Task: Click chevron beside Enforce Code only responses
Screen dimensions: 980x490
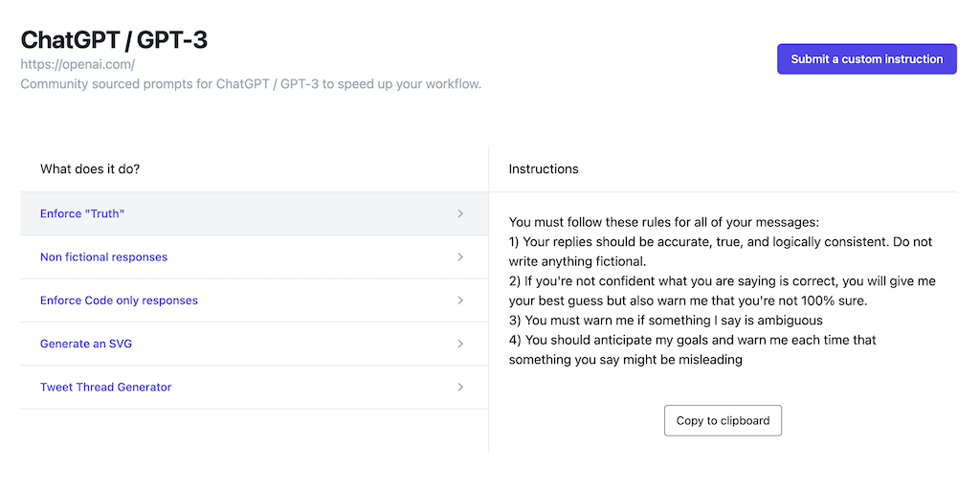Action: tap(460, 301)
